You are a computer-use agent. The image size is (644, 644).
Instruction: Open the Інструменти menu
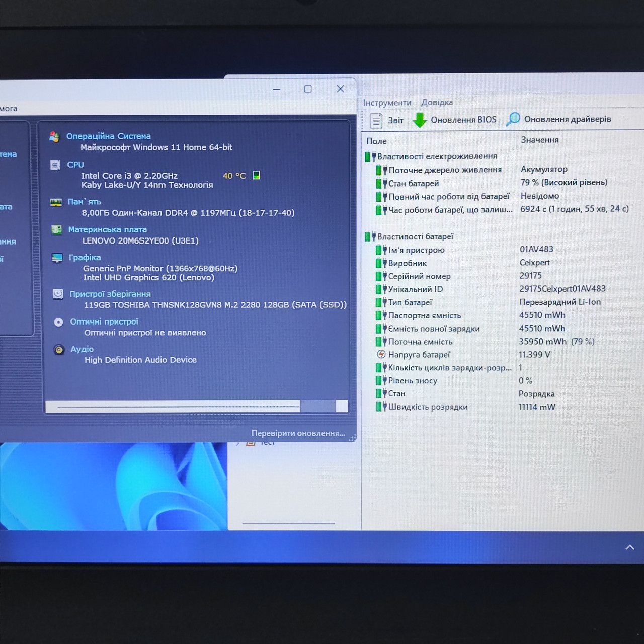(x=387, y=103)
